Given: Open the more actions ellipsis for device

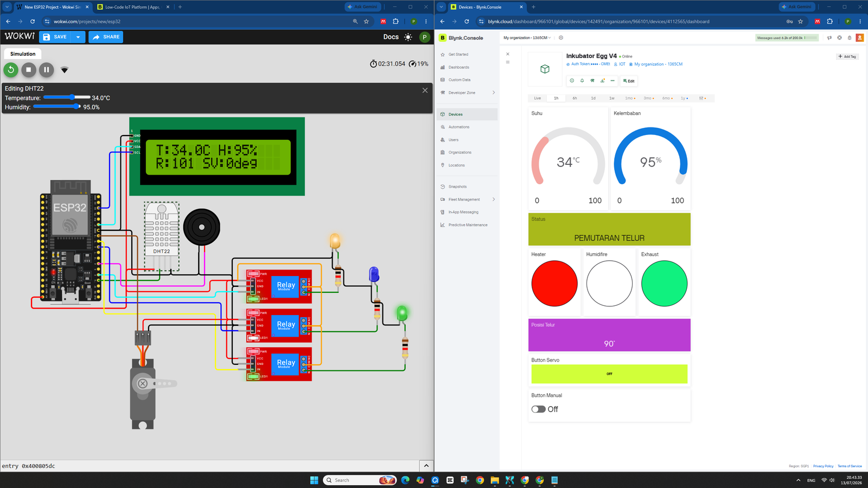Looking at the screenshot, I should tap(612, 81).
